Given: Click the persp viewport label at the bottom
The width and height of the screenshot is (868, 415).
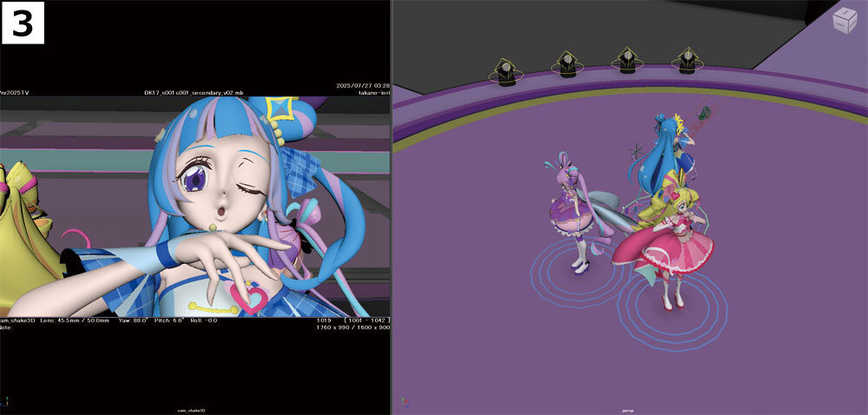Looking at the screenshot, I should point(628,410).
